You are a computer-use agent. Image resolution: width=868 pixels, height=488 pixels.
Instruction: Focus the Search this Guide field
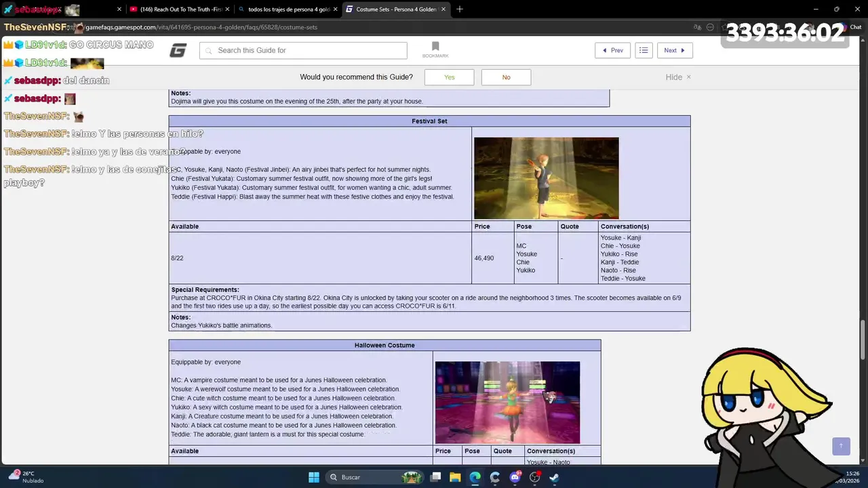303,51
